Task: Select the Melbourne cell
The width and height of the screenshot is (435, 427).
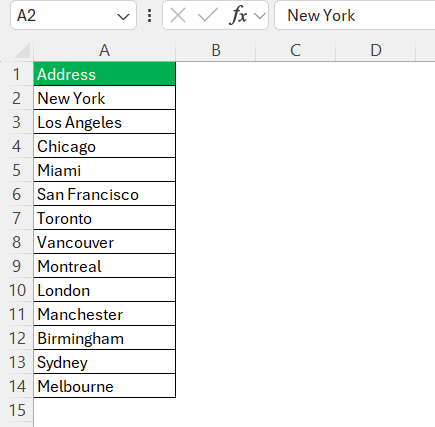Action: pyautogui.click(x=104, y=386)
